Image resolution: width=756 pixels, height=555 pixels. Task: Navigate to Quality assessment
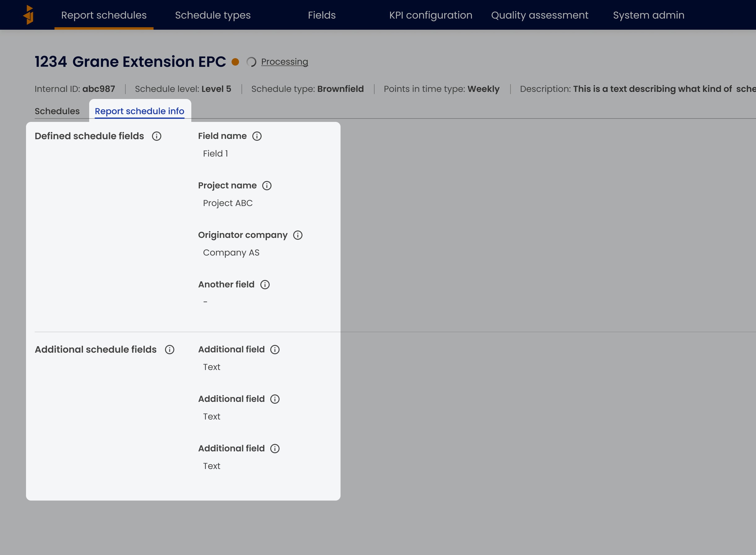[540, 15]
